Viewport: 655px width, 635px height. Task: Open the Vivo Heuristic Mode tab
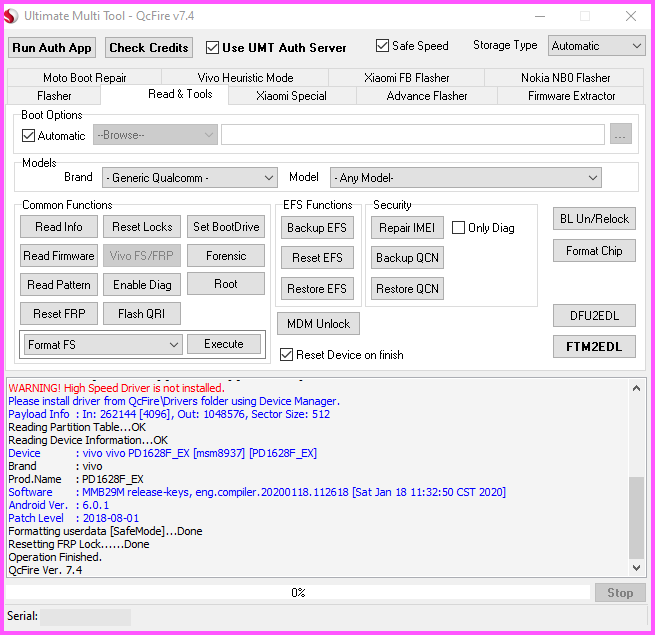245,78
